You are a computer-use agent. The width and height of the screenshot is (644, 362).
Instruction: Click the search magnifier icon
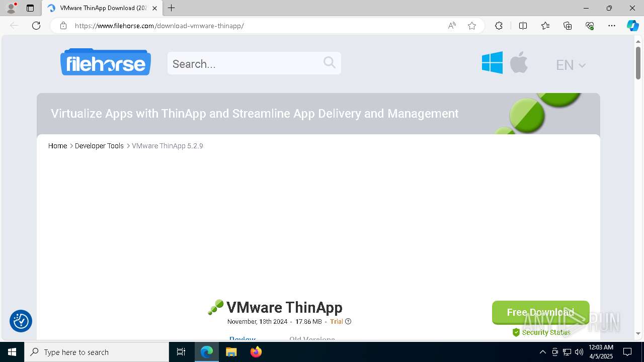point(330,62)
